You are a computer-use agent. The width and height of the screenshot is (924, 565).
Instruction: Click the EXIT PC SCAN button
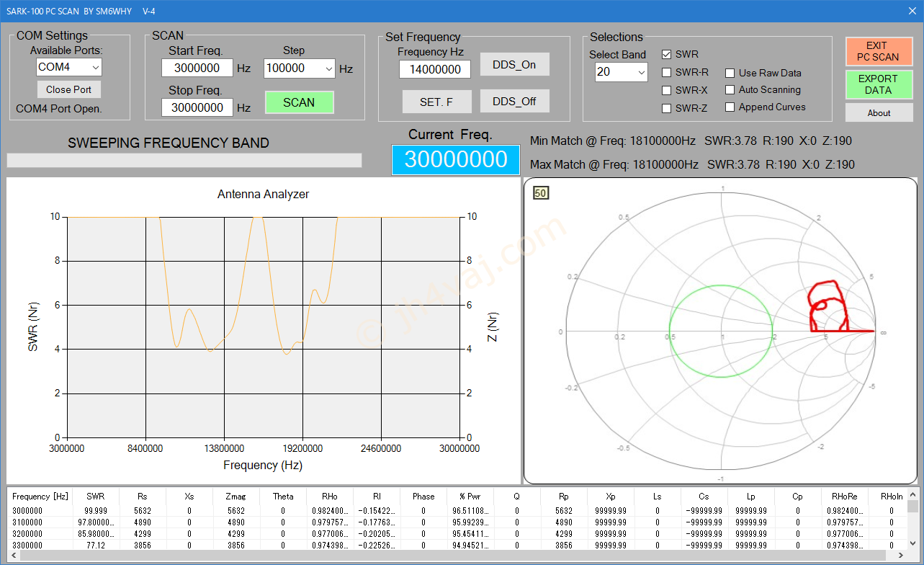click(x=879, y=51)
